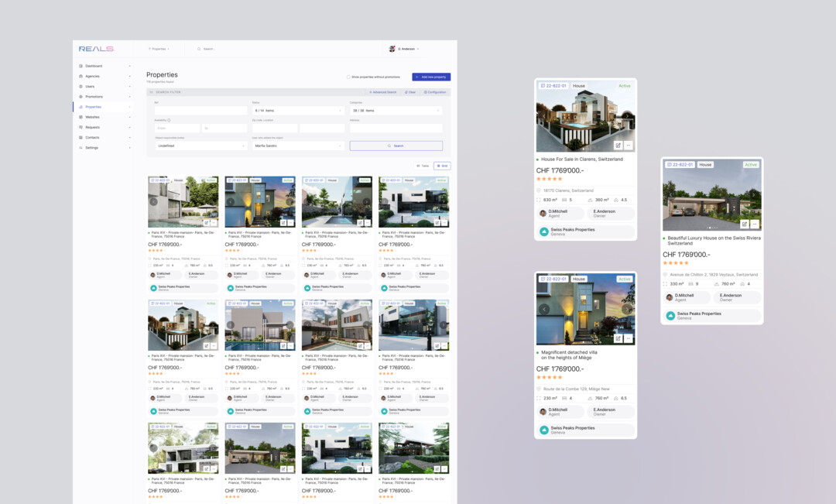Expand the Settings sidebar chevron
The image size is (836, 504).
click(129, 147)
